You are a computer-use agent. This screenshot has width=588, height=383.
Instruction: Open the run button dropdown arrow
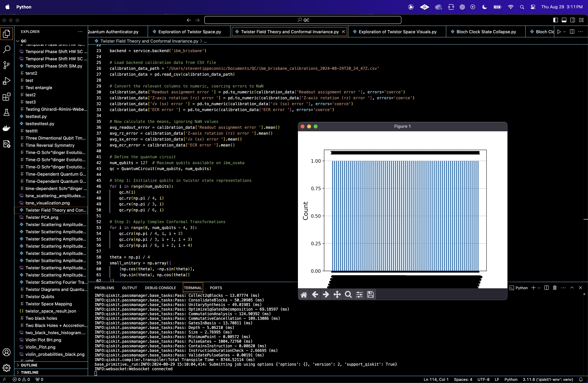click(565, 32)
